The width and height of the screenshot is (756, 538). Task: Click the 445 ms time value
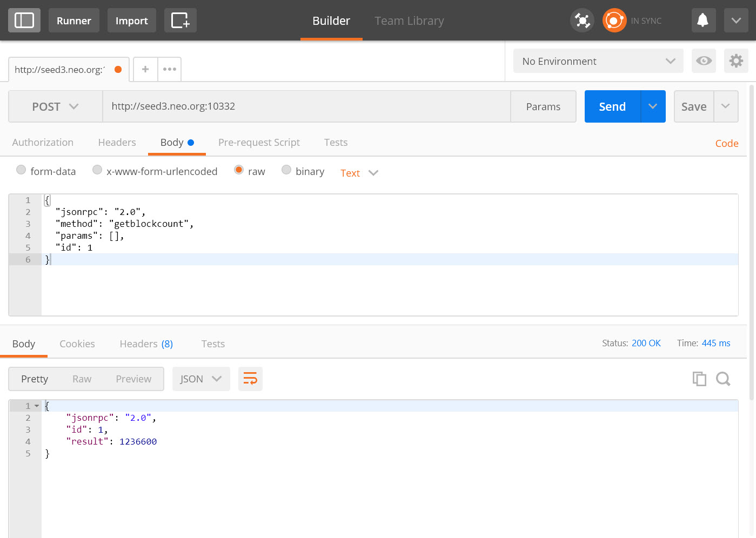tap(716, 343)
